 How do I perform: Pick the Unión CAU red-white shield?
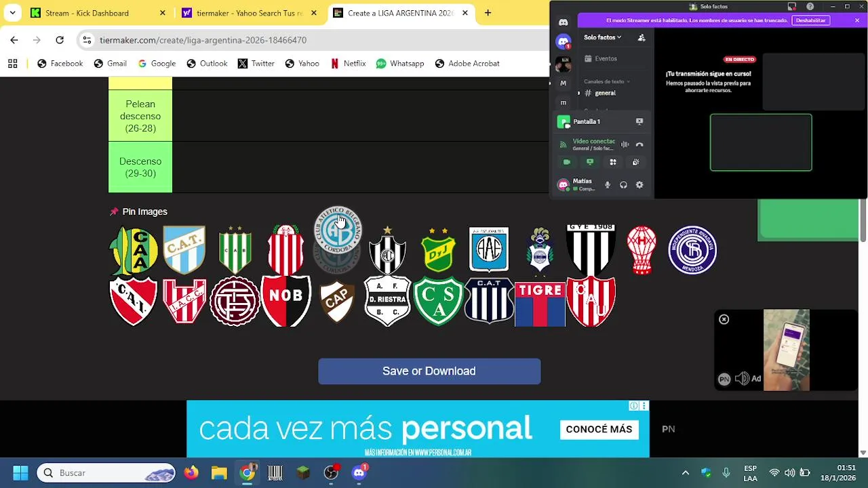tap(591, 301)
